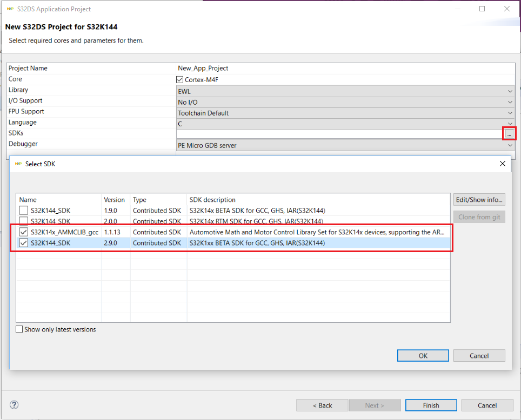Click the FPU Support label

pos(26,112)
